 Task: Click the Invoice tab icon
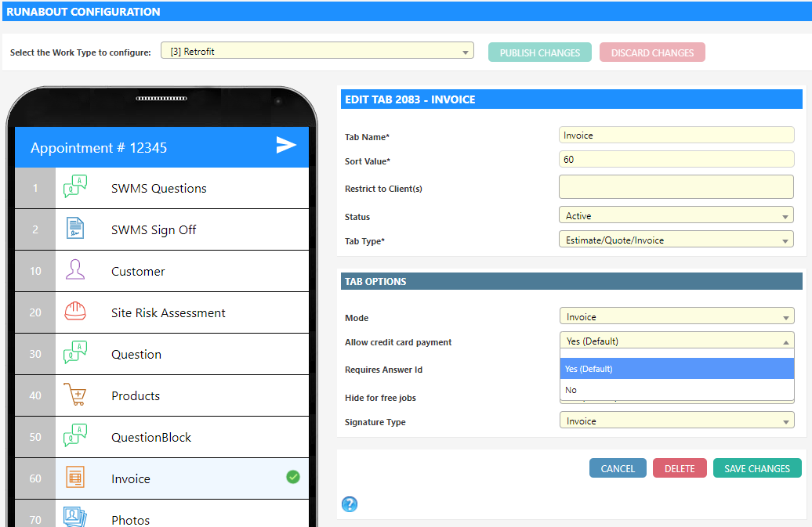pos(75,478)
